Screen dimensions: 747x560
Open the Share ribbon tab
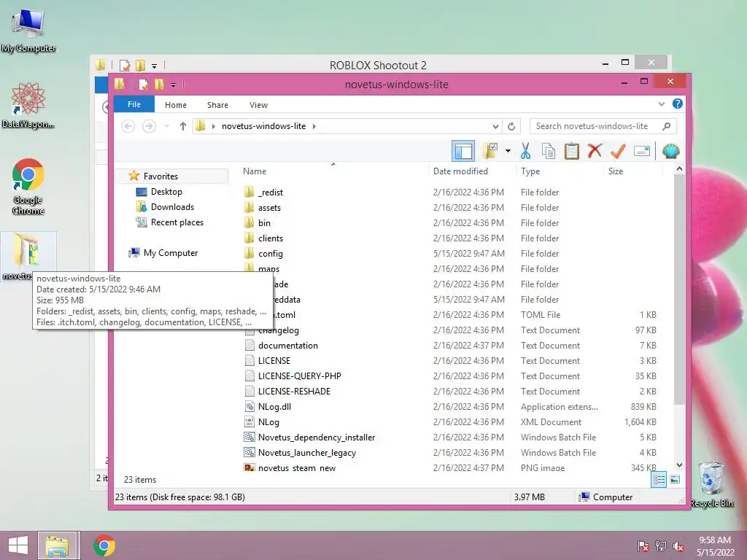tap(217, 105)
